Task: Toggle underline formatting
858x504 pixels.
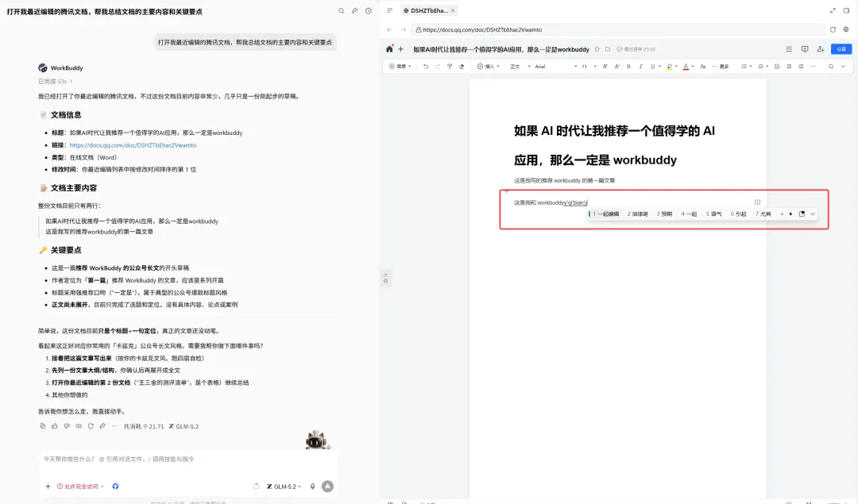Action: (652, 66)
